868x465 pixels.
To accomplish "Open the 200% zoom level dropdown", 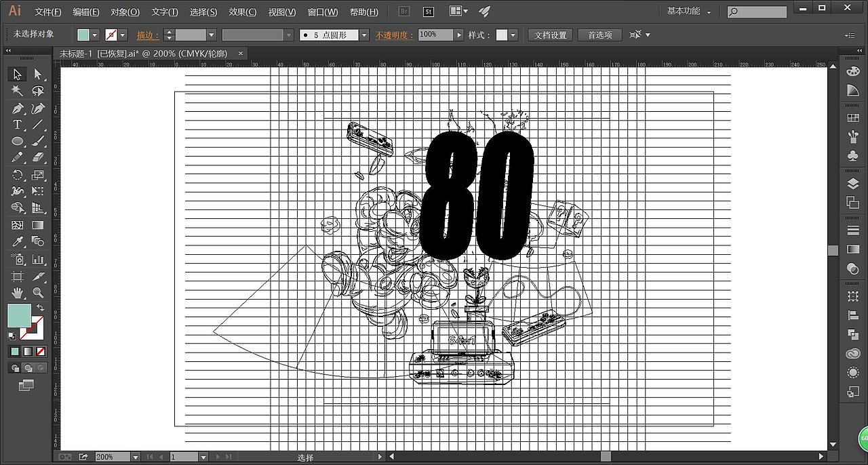I will tap(136, 457).
